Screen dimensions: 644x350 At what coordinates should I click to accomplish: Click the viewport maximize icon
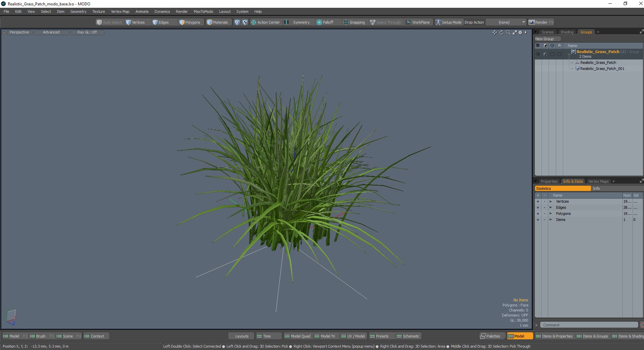tap(514, 32)
